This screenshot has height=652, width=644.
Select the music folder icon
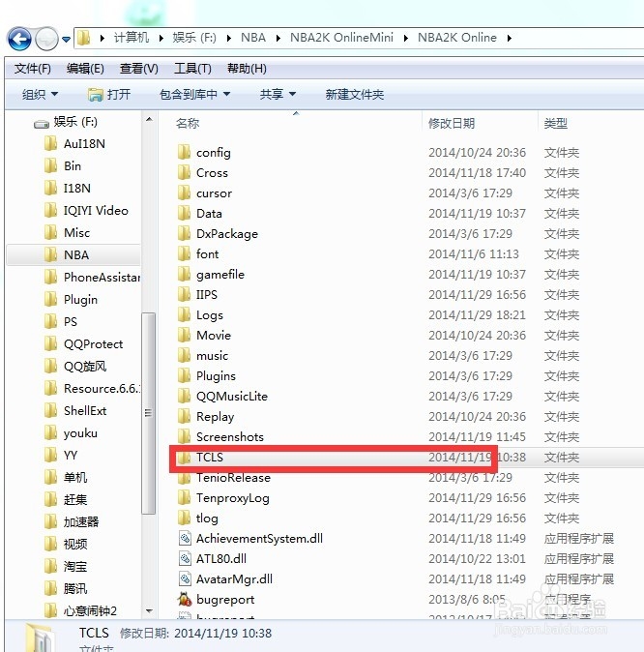click(184, 356)
